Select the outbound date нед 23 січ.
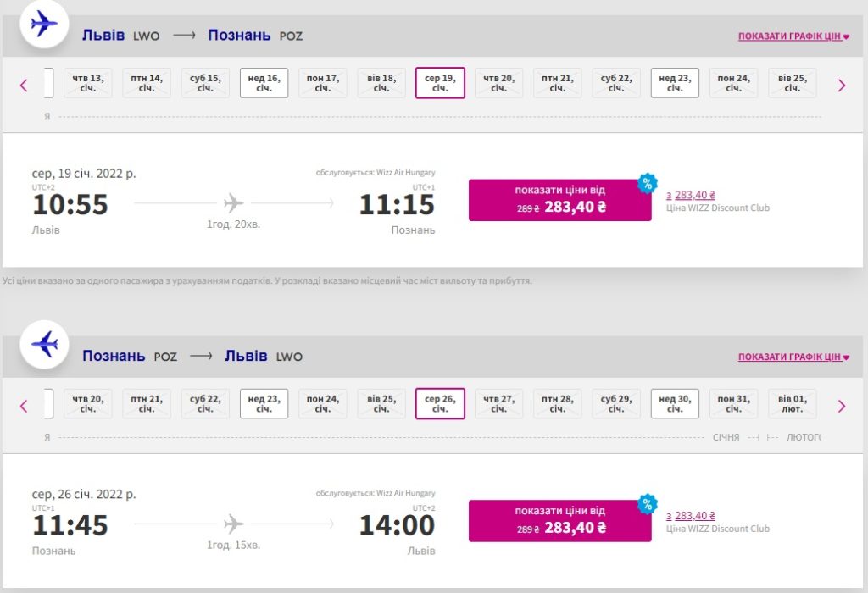The image size is (868, 593). tap(675, 83)
